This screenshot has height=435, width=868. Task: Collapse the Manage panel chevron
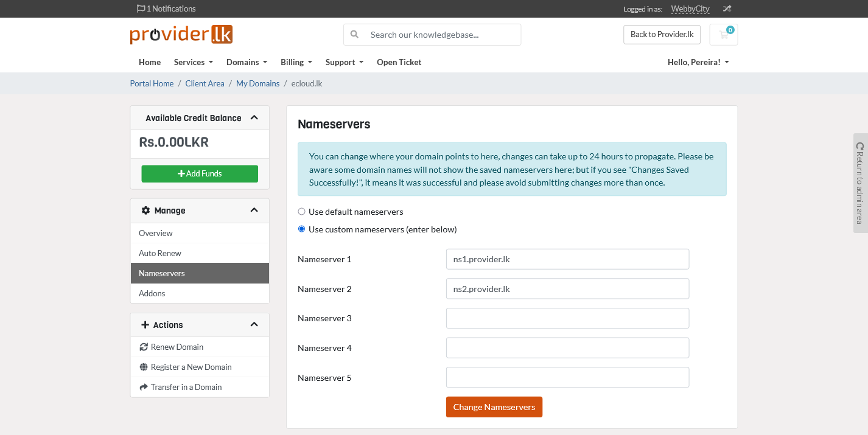click(x=254, y=211)
